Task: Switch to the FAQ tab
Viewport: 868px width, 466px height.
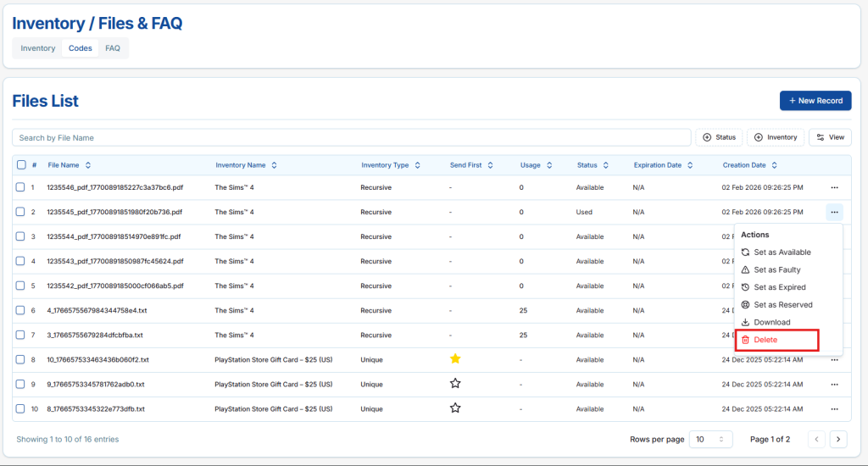Action: point(113,48)
